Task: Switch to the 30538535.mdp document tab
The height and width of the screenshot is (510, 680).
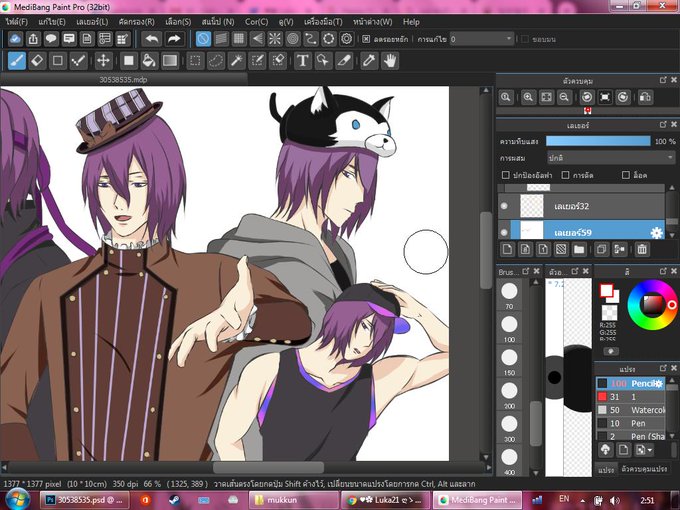Action: click(x=124, y=79)
